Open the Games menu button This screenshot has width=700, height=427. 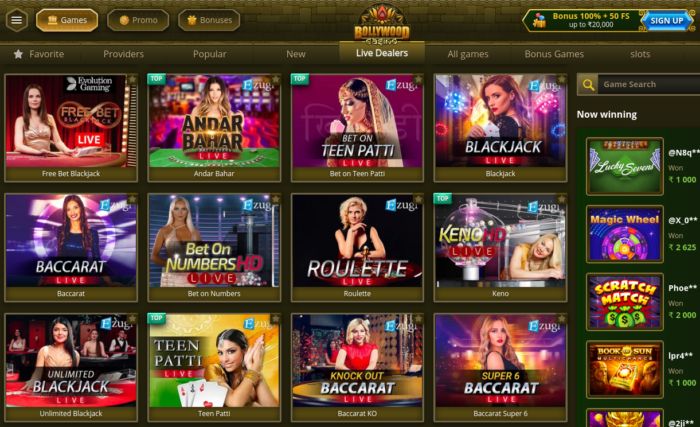tap(67, 20)
